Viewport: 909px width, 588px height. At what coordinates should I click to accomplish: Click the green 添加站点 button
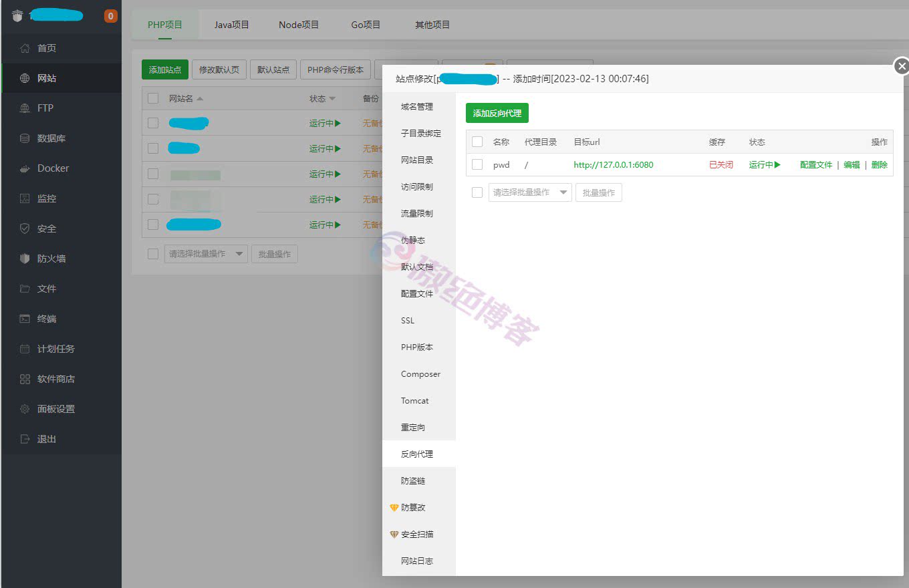click(165, 69)
